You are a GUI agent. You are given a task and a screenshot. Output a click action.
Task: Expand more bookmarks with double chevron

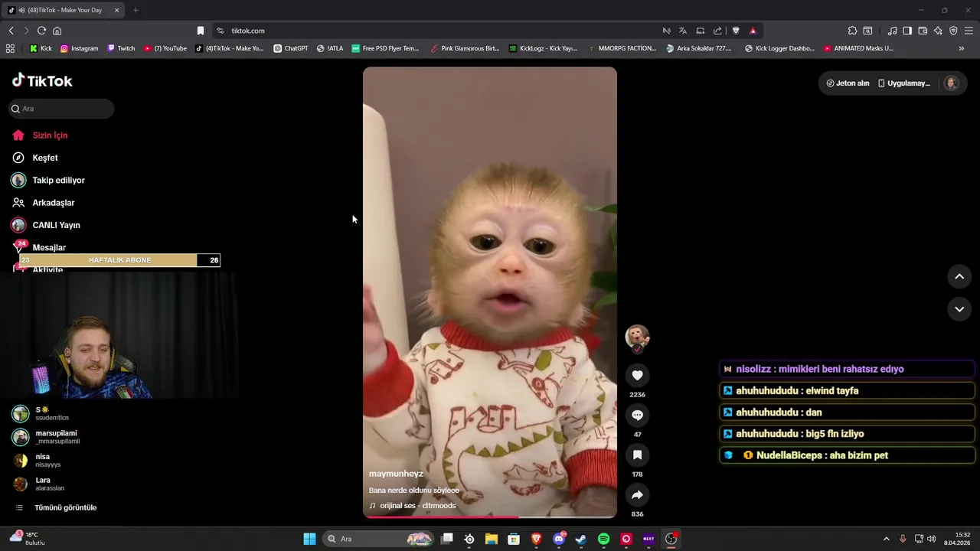962,48
